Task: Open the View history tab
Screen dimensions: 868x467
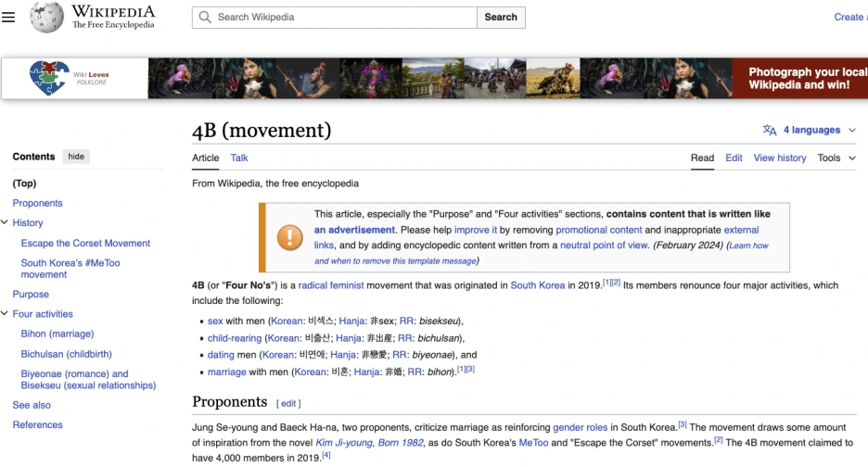Action: (x=779, y=158)
